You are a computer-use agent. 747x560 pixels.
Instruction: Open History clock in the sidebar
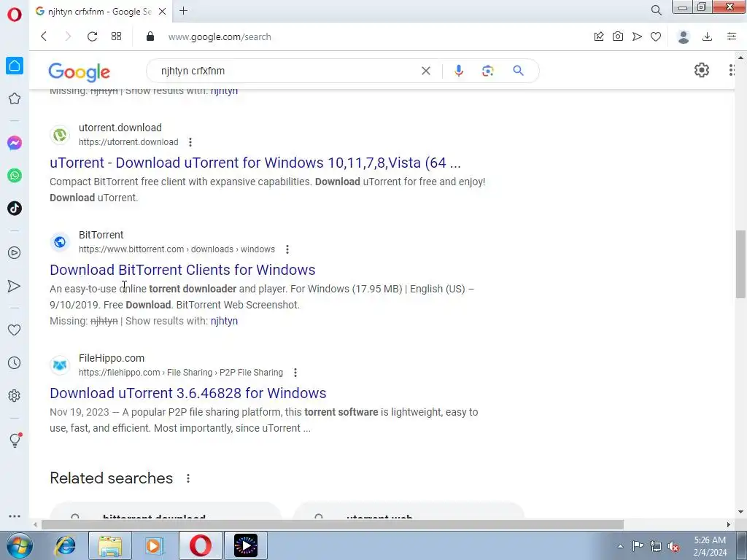pyautogui.click(x=15, y=363)
